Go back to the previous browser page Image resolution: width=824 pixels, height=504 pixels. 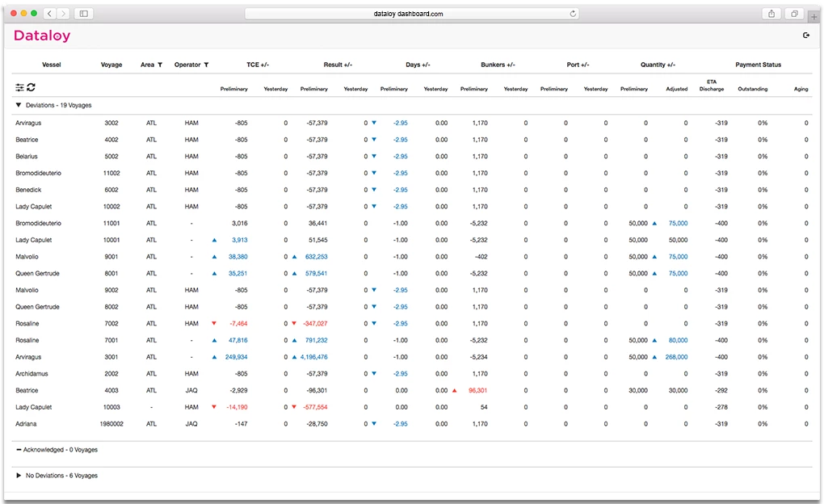coord(49,14)
